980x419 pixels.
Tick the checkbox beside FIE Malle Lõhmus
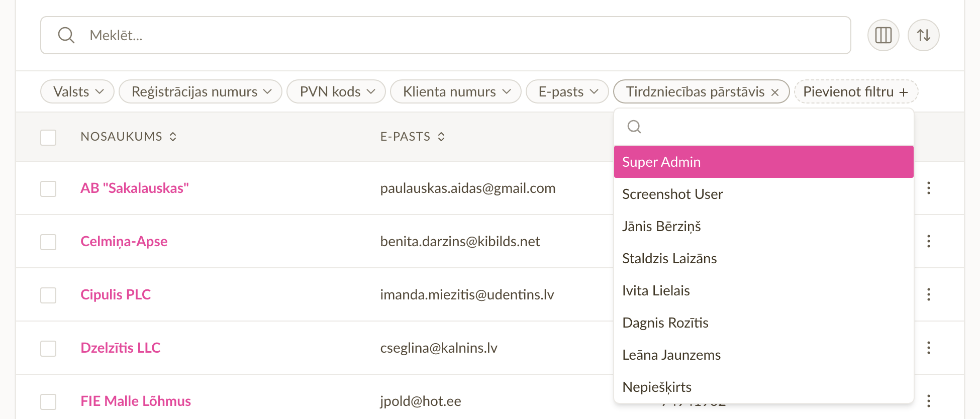coord(48,401)
